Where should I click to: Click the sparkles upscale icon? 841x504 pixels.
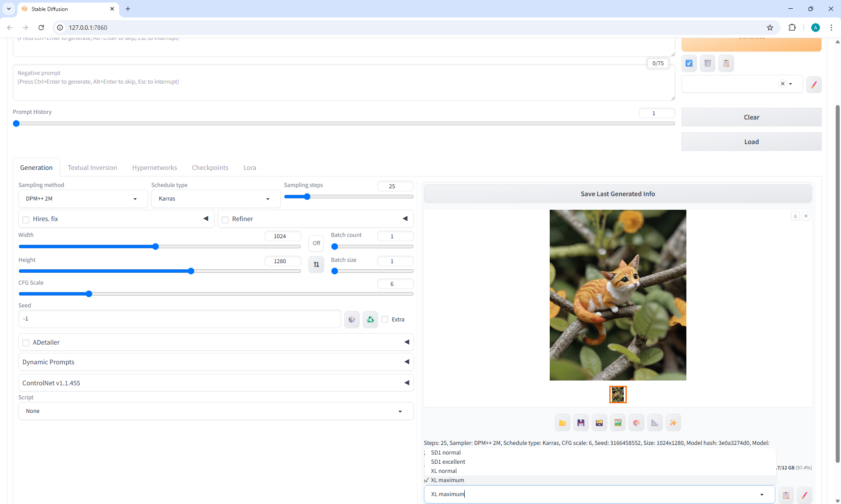[673, 423]
